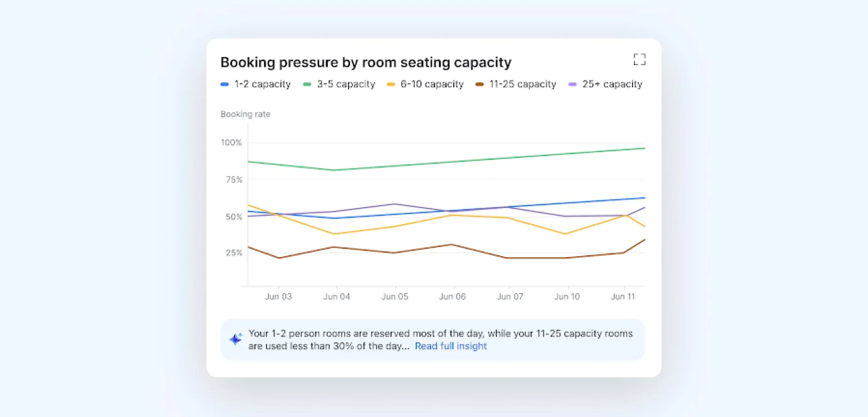Click the insight summary text banner
This screenshot has height=417, width=868.
click(440, 333)
